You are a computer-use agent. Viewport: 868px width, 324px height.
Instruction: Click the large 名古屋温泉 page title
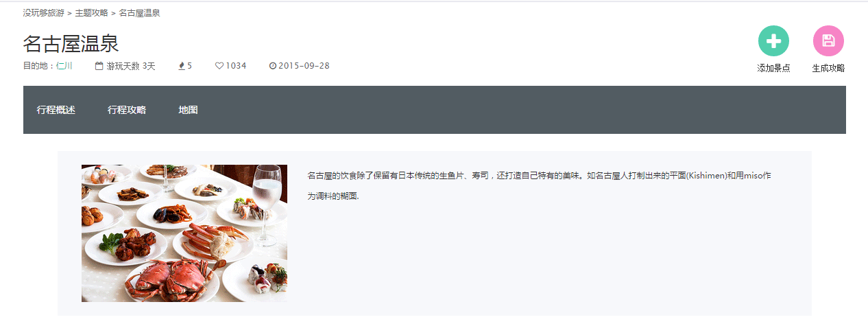pos(71,43)
